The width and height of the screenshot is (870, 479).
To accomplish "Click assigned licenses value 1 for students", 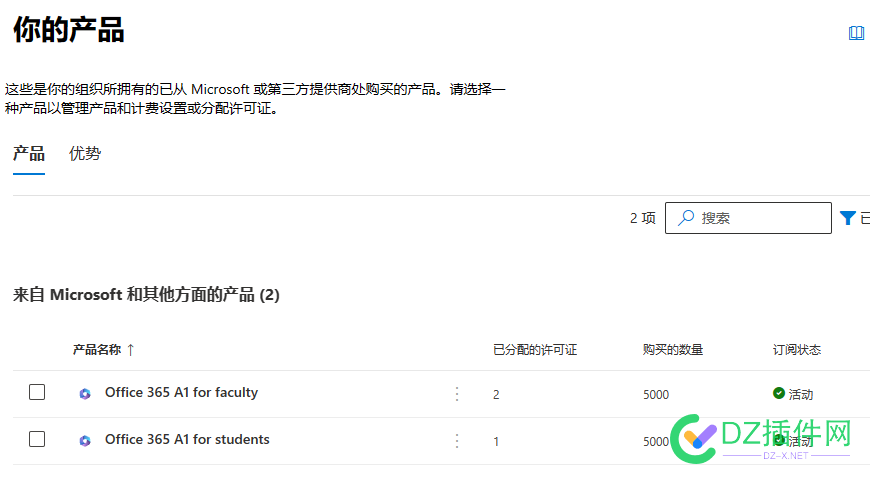I will pos(496,442).
